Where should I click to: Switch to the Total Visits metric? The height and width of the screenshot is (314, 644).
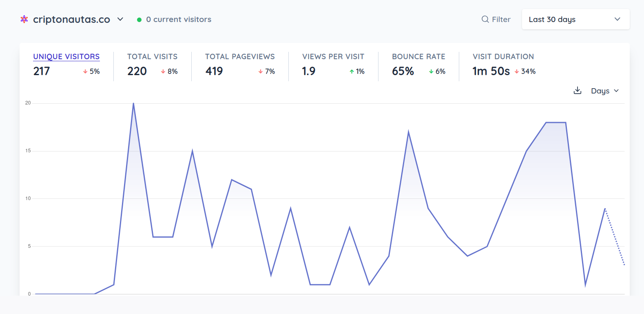(x=152, y=57)
